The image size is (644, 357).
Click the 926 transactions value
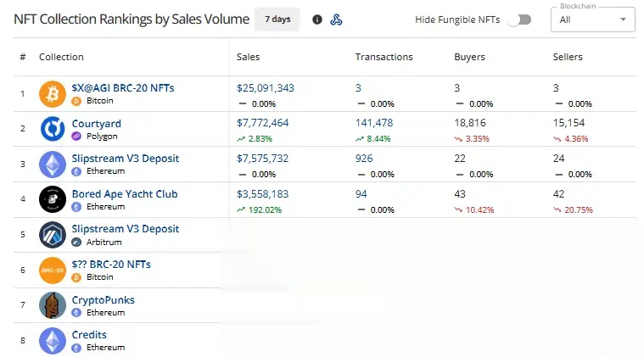[364, 159]
